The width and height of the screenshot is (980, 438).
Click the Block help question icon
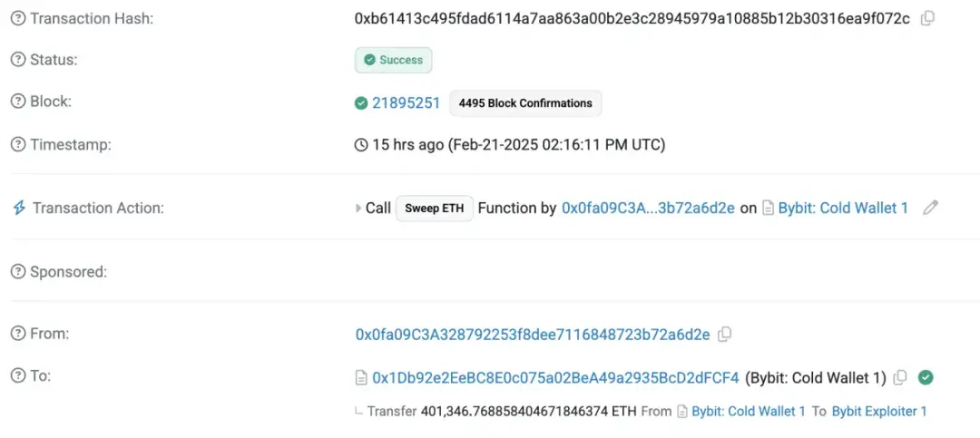click(x=18, y=102)
